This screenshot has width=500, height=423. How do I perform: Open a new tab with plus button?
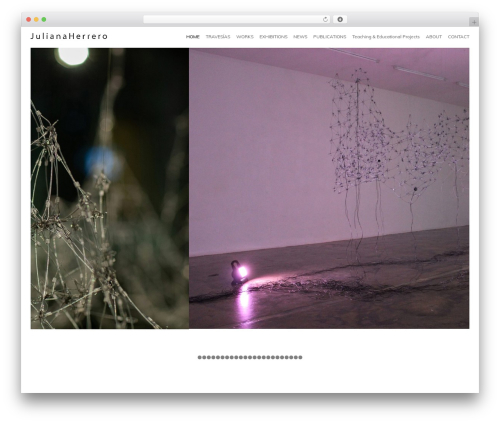474,22
